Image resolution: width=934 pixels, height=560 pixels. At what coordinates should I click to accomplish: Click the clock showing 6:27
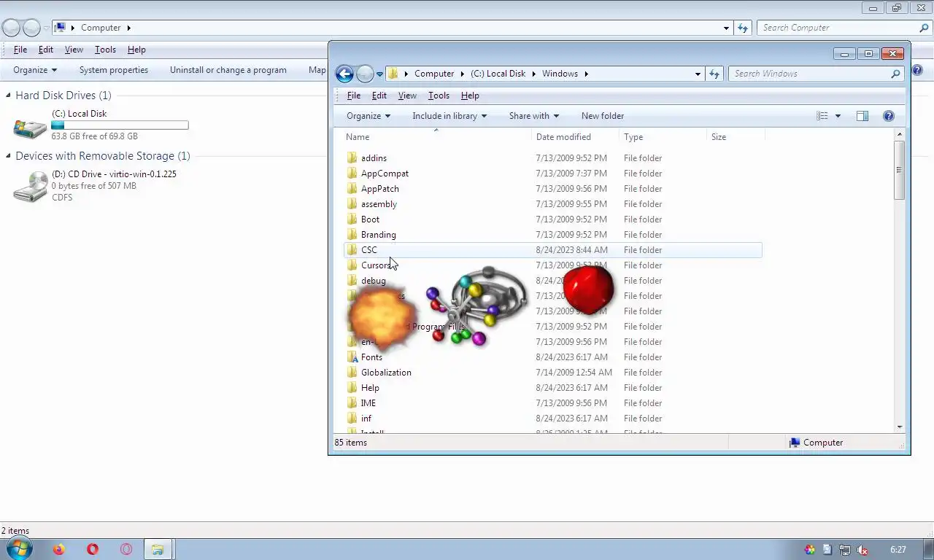898,550
